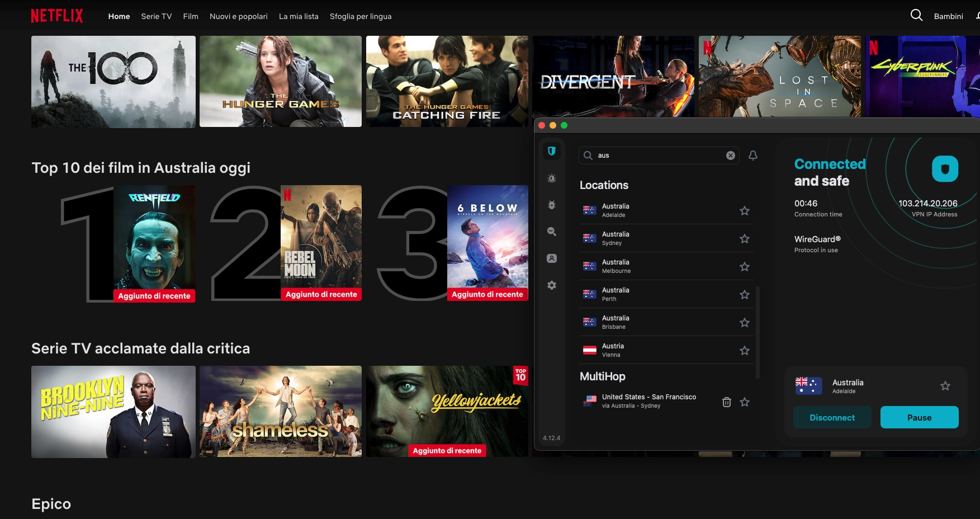
Task: Delete the San Francisco MultiHop connection
Action: click(727, 402)
